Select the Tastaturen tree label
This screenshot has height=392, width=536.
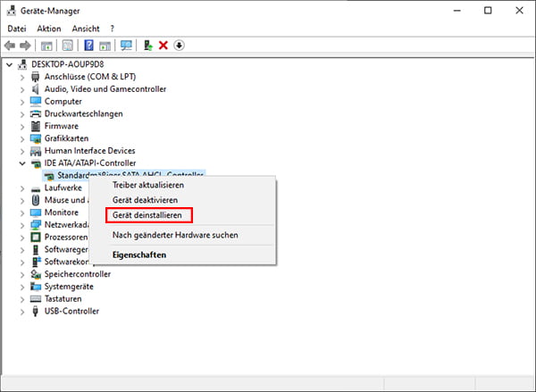[63, 299]
